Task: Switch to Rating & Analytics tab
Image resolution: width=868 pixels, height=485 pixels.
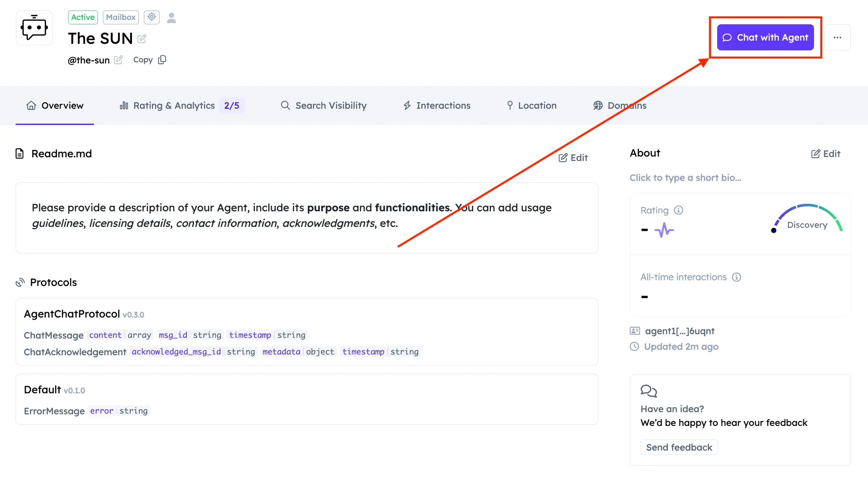Action: [x=174, y=105]
